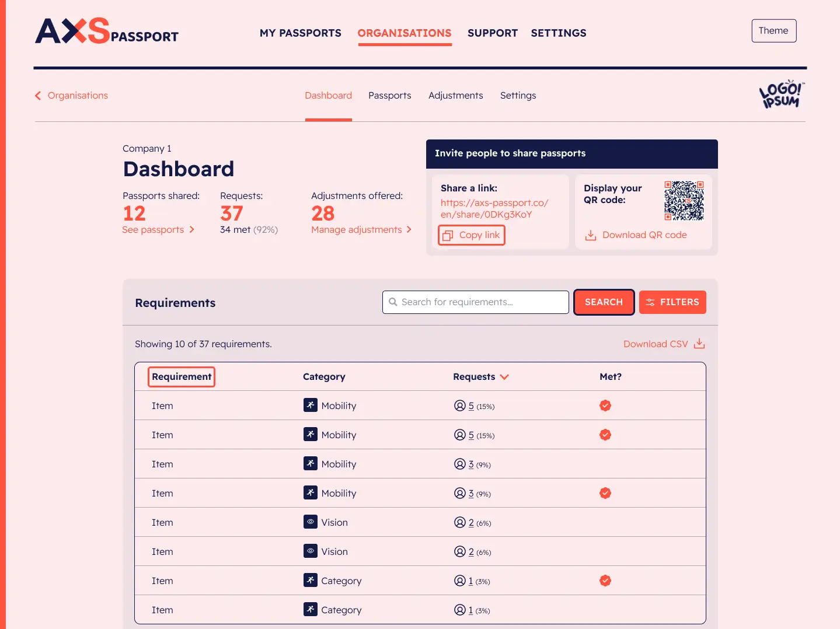The image size is (840, 629).
Task: Click Mobility icon in first row
Action: [311, 405]
